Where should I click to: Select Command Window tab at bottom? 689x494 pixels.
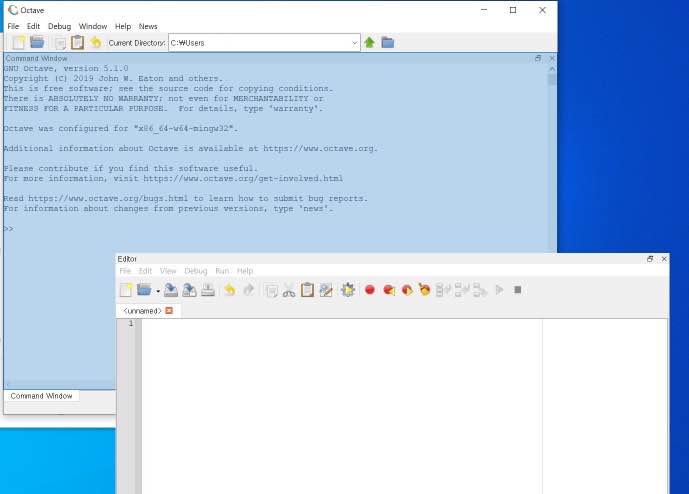tap(41, 396)
